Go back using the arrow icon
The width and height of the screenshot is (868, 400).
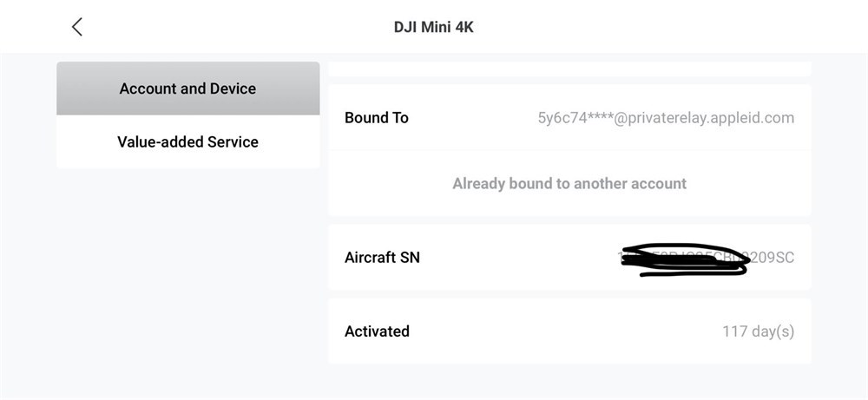[x=77, y=27]
